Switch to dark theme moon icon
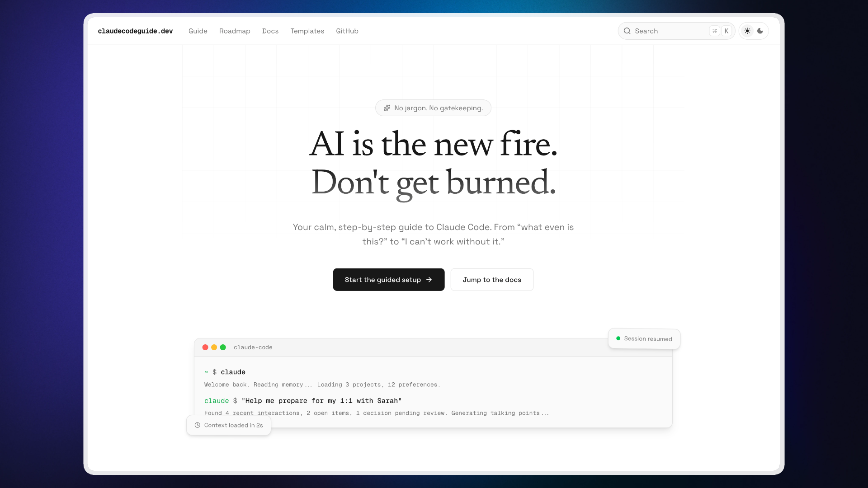 (760, 31)
